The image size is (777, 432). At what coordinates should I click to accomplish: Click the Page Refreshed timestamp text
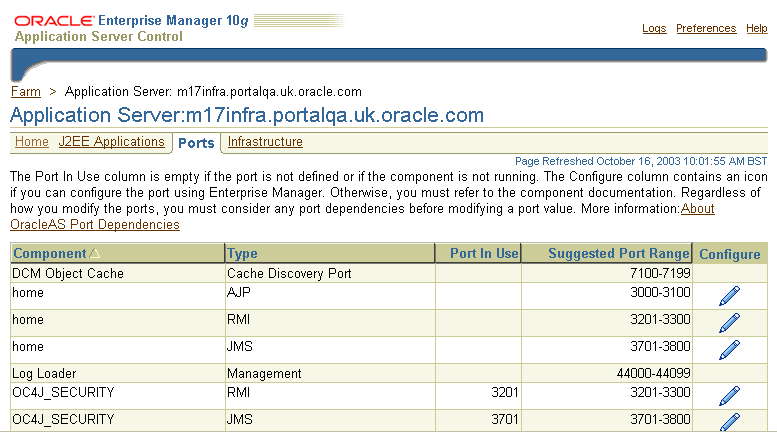641,162
